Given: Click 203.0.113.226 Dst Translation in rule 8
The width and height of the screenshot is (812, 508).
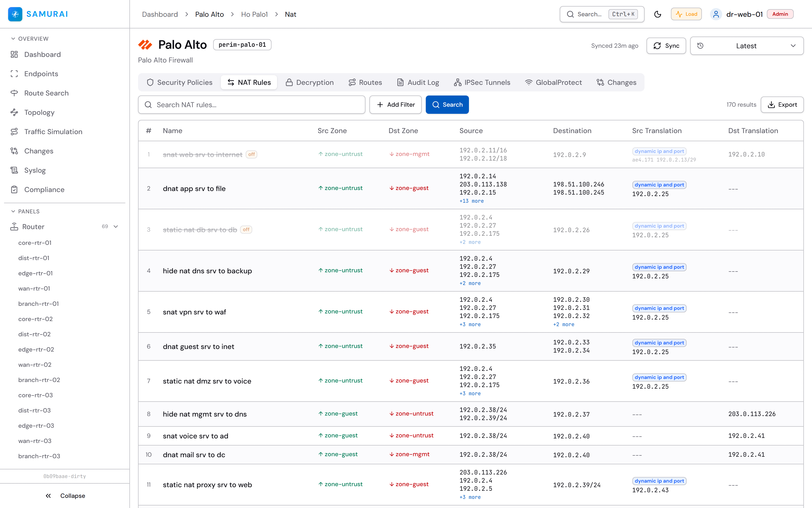Looking at the screenshot, I should pos(752,414).
